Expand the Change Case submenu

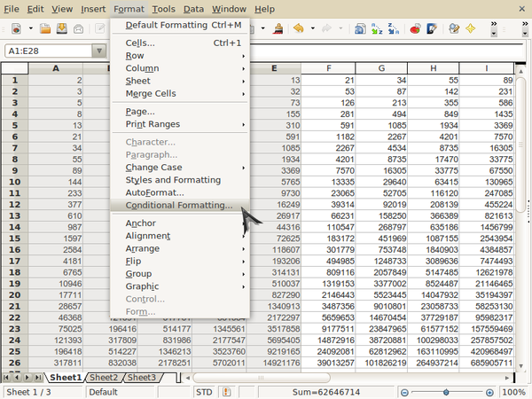[x=180, y=168]
